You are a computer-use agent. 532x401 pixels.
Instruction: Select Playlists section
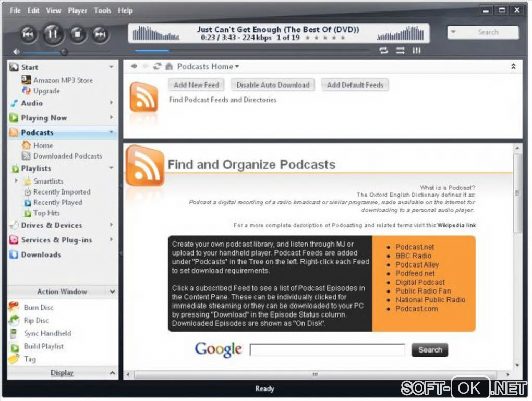(35, 168)
